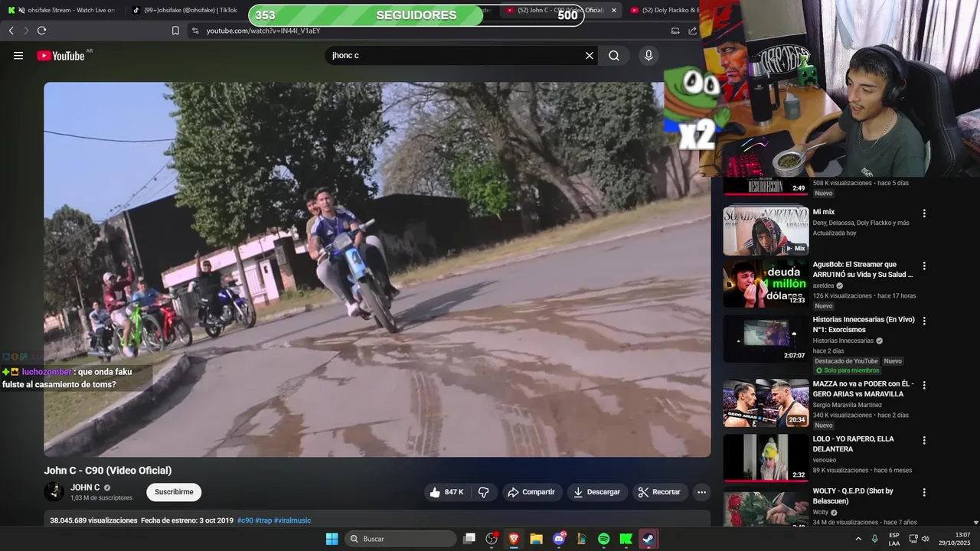This screenshot has height=551, width=980.
Task: Open LOLO - YO RAPERO thumbnail
Action: coord(766,458)
